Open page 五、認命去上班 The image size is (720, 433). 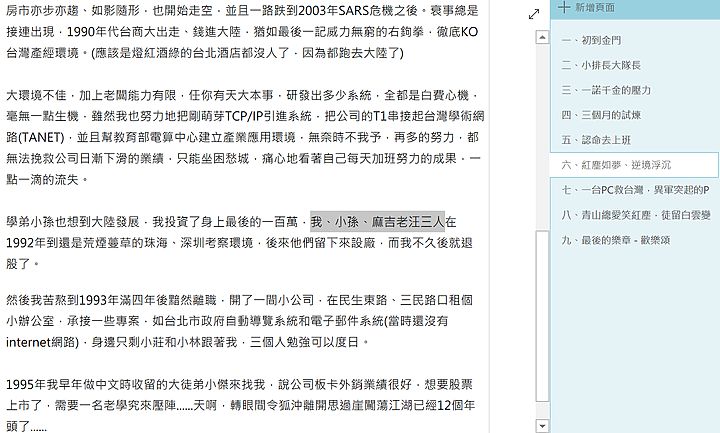pyautogui.click(x=596, y=140)
